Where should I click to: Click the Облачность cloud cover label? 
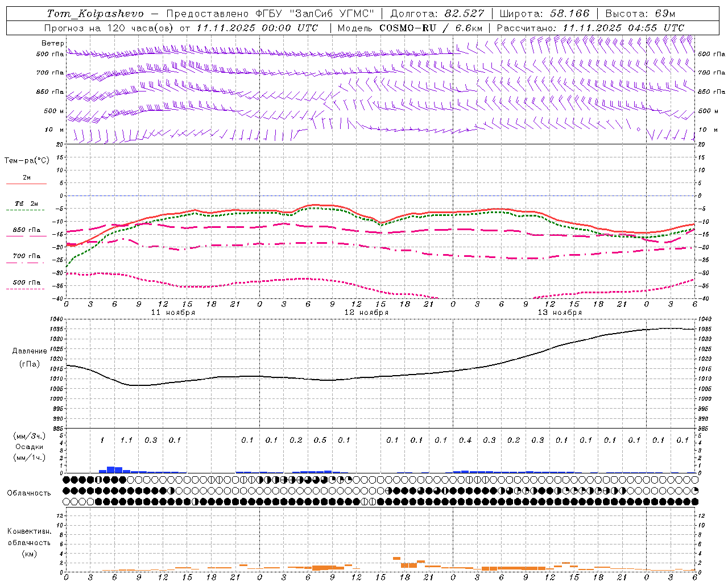(x=29, y=493)
